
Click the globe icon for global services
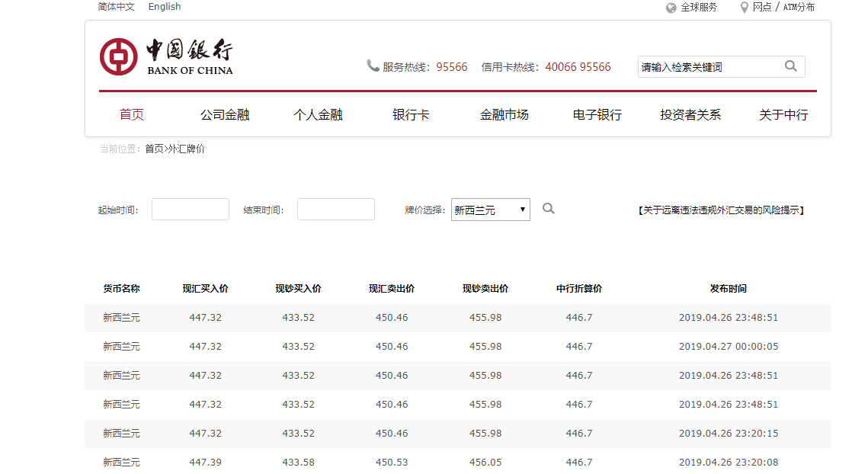click(671, 8)
